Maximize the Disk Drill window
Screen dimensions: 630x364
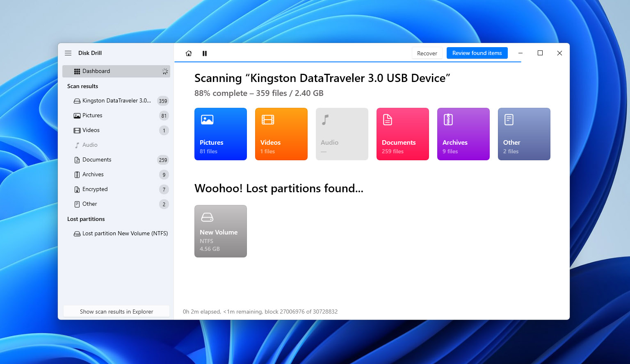tap(540, 53)
